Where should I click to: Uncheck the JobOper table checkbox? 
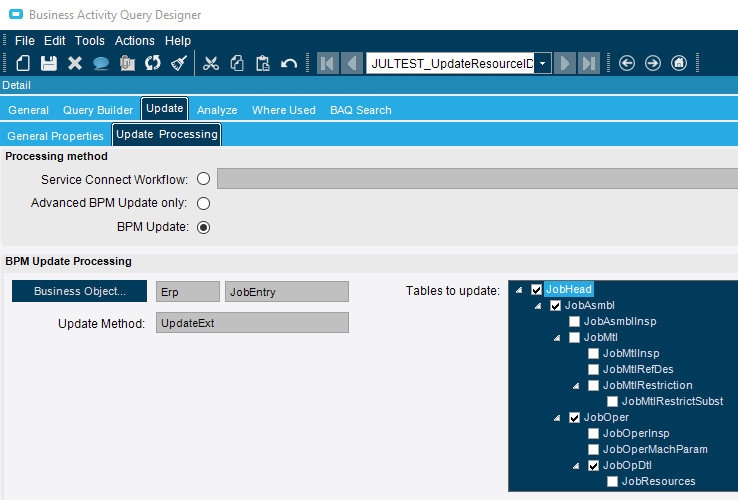coord(574,418)
